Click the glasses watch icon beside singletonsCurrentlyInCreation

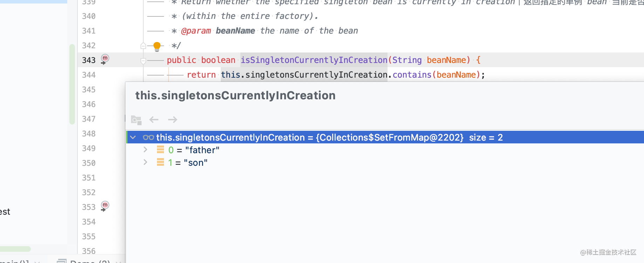coord(148,137)
